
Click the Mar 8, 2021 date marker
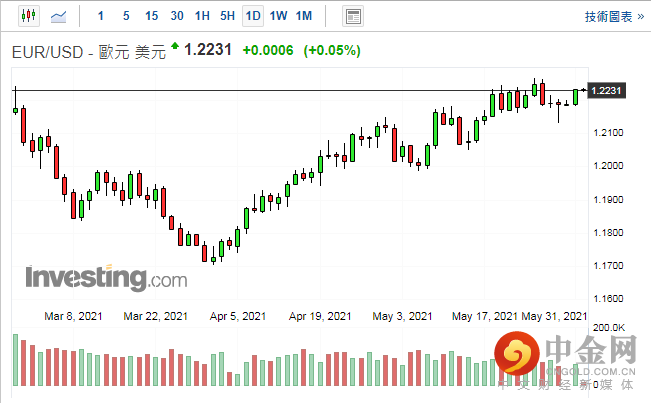(74, 316)
